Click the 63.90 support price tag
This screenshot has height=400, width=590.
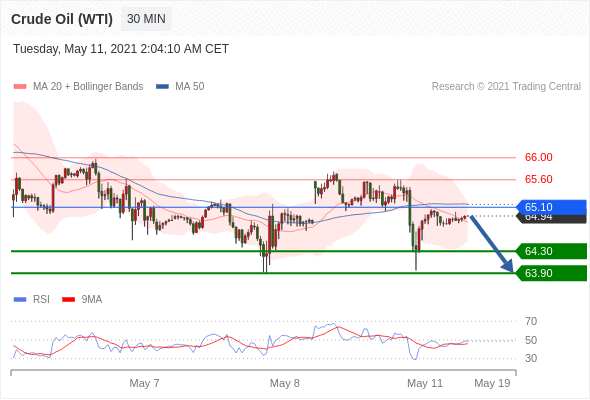(551, 273)
